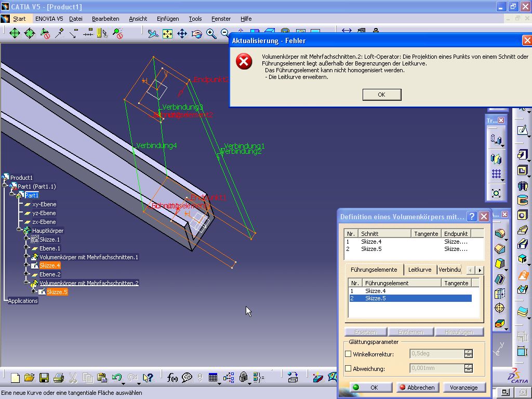Collapse the Hauptkörper tree node

pyautogui.click(x=19, y=230)
